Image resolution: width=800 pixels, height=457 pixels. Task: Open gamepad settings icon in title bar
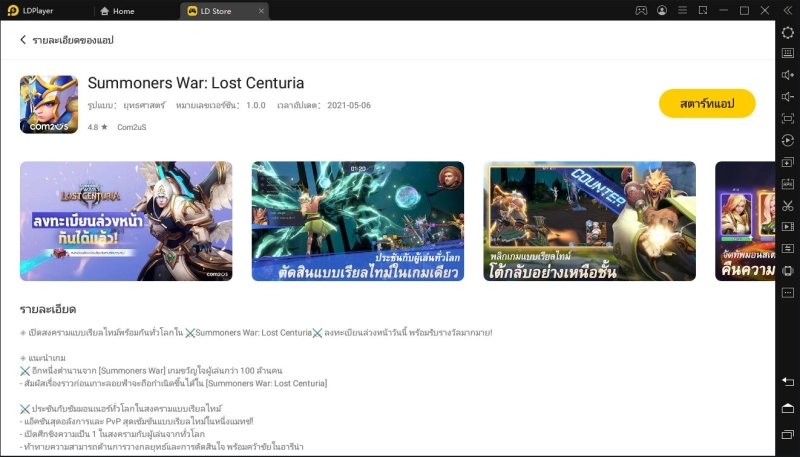tap(641, 10)
